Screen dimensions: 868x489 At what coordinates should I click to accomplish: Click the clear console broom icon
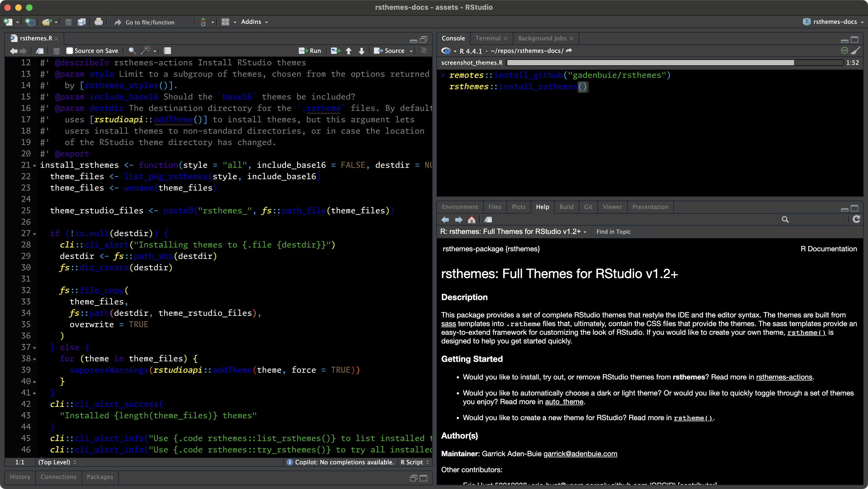pyautogui.click(x=856, y=50)
